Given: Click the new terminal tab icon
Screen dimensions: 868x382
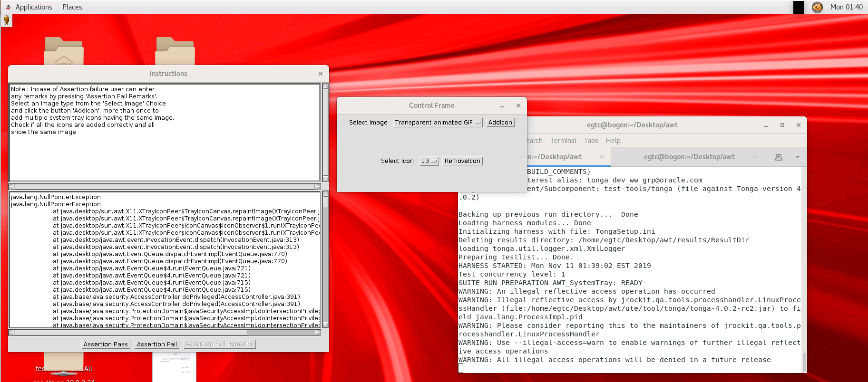Looking at the screenshot, I should point(778,157).
